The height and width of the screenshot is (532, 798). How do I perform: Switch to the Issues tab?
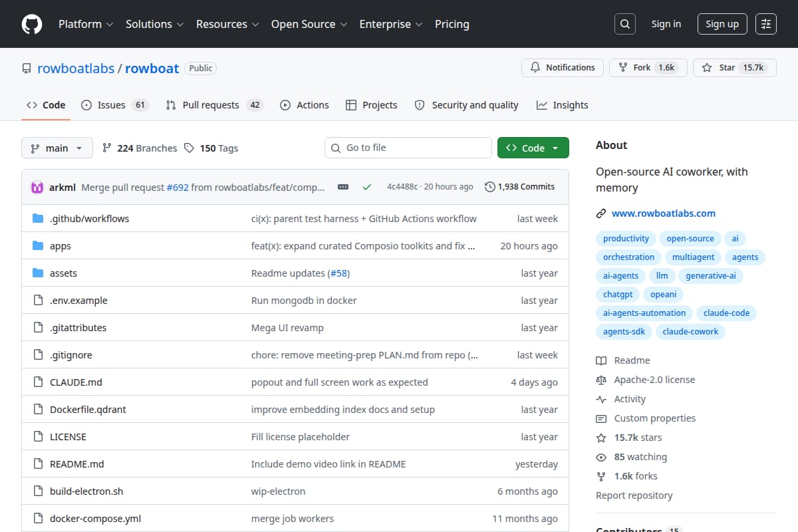point(114,105)
